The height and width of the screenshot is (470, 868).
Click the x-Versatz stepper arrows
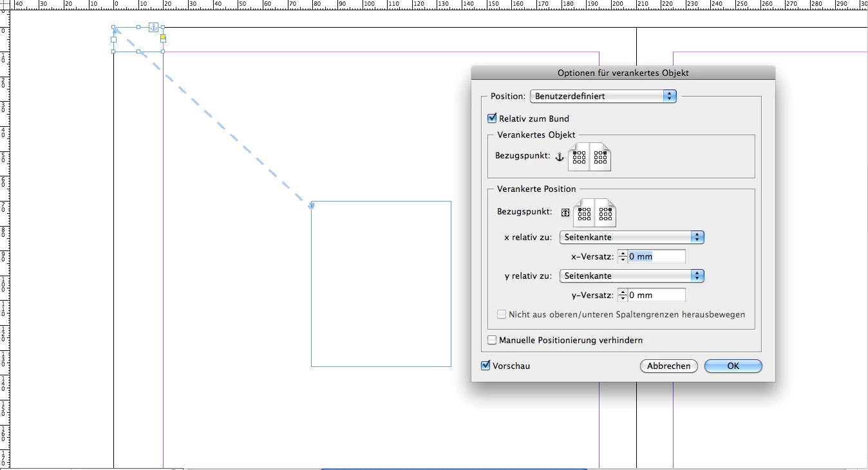pyautogui.click(x=623, y=256)
